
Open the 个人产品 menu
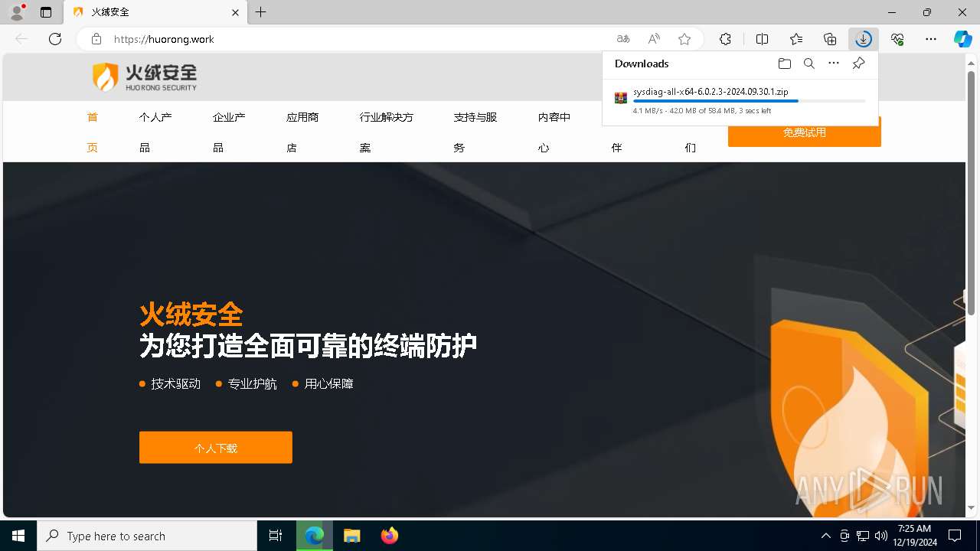155,132
